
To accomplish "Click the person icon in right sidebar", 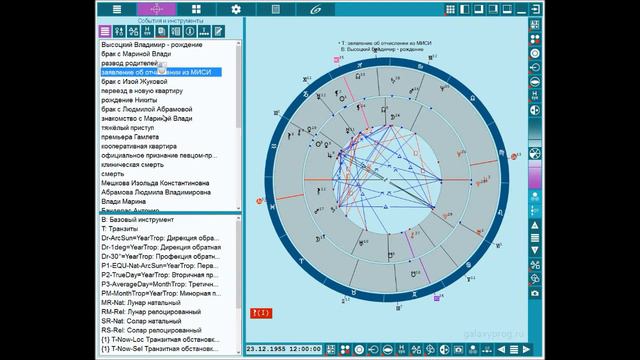I will coord(535,197).
